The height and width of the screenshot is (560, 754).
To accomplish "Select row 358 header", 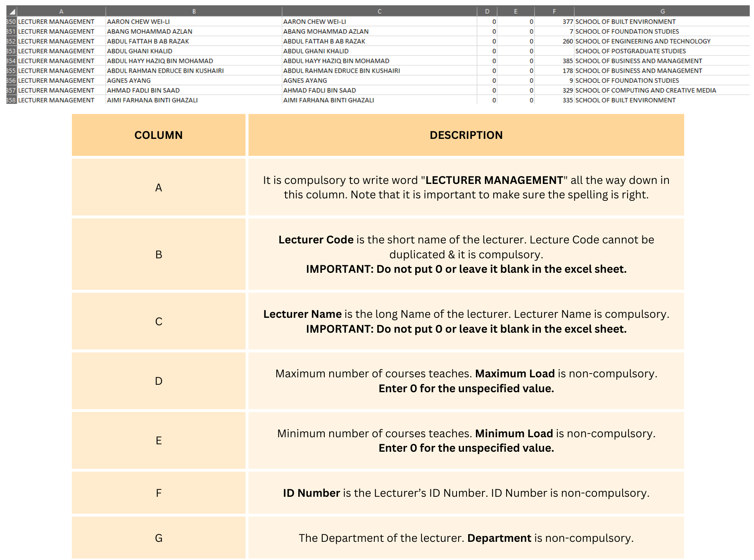I will point(11,100).
